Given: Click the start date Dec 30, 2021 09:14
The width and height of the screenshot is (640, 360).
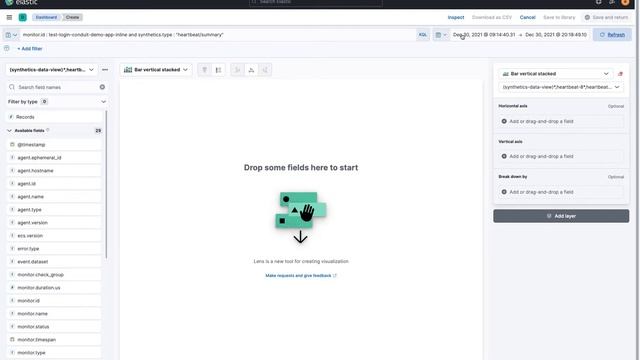Looking at the screenshot, I should coord(484,35).
